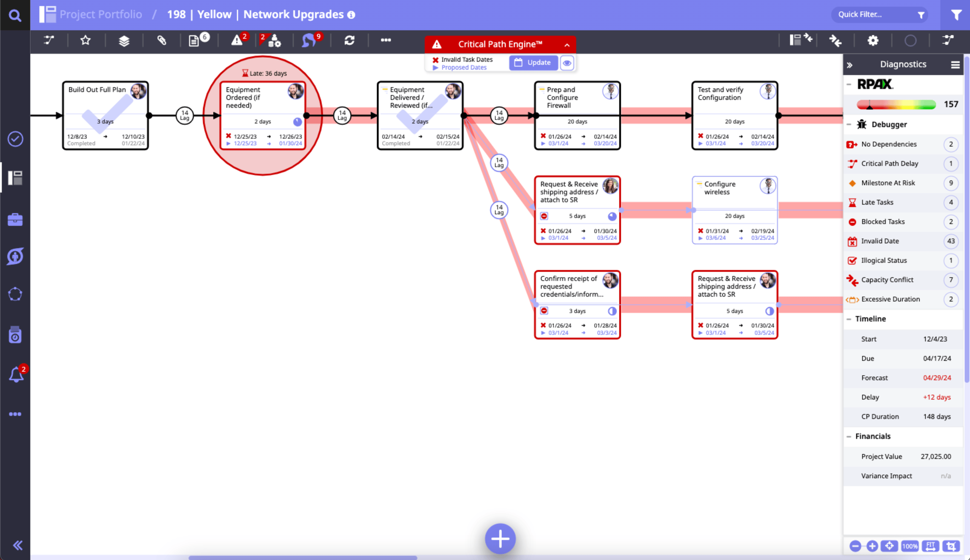
Task: Click the refresh sync icon
Action: click(x=349, y=40)
